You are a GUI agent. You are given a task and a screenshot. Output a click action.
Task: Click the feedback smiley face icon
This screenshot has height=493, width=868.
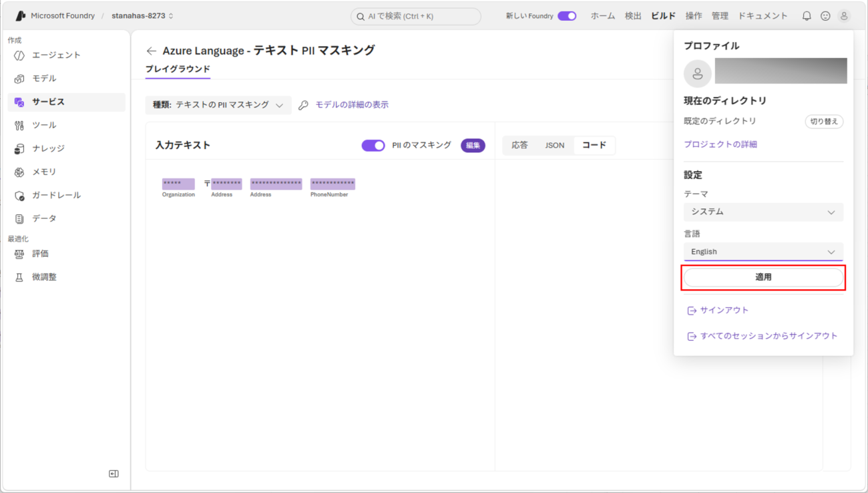(825, 16)
